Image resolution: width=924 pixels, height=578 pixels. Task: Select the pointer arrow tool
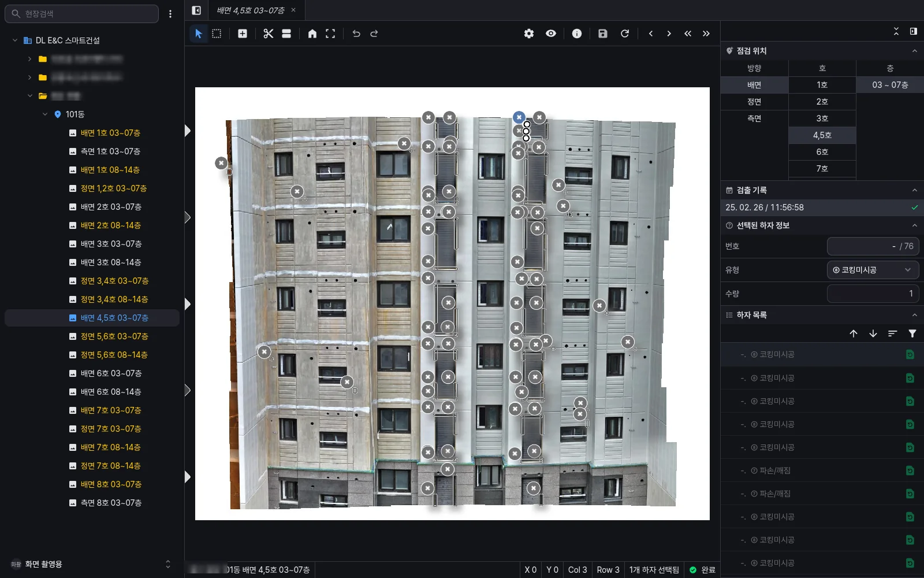pos(198,34)
